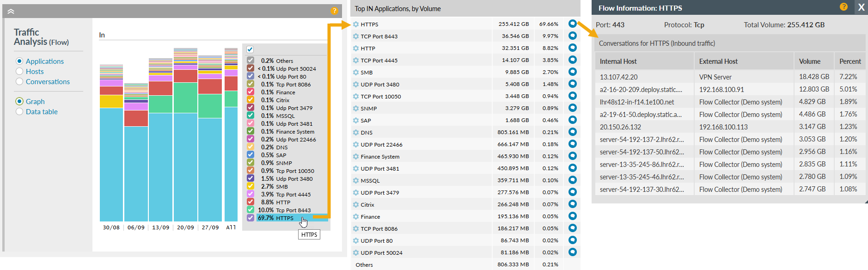Click the 20/09 bar in the graph
The width and height of the screenshot is (868, 270).
click(x=185, y=139)
